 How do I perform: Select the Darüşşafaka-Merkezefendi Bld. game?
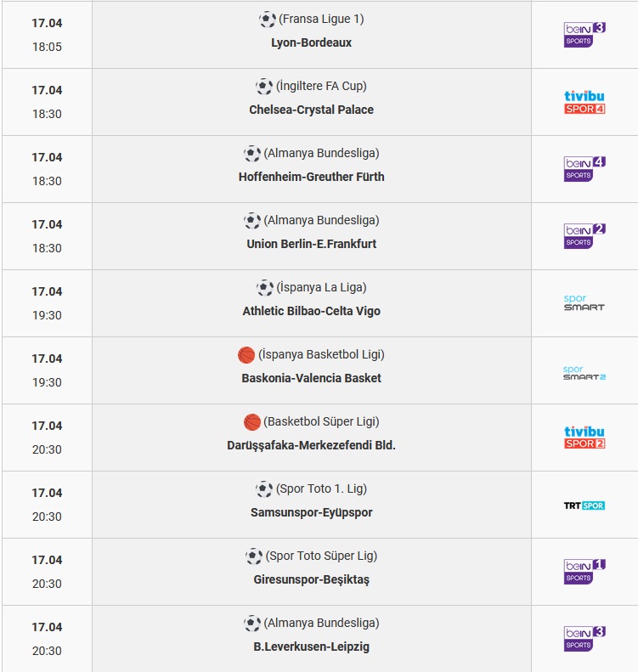pos(312,445)
